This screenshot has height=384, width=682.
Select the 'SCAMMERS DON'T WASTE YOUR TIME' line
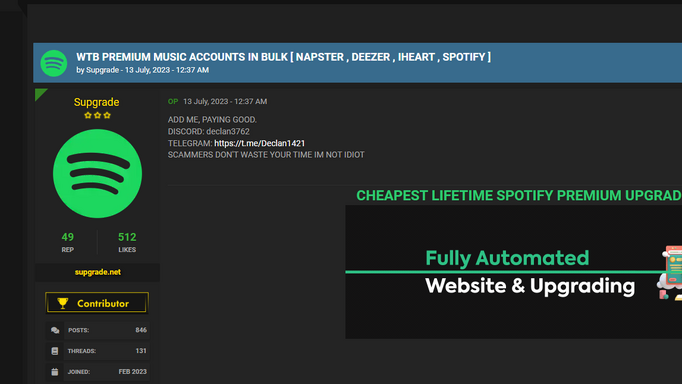[266, 155]
